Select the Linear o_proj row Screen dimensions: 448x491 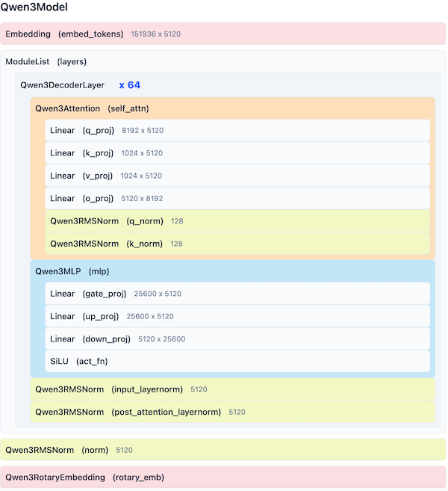pos(237,198)
